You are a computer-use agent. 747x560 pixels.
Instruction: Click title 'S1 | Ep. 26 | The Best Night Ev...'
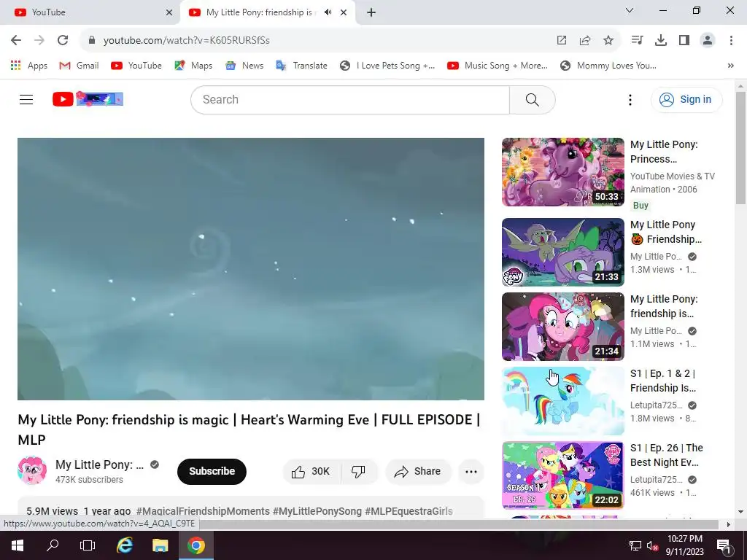[666, 455]
